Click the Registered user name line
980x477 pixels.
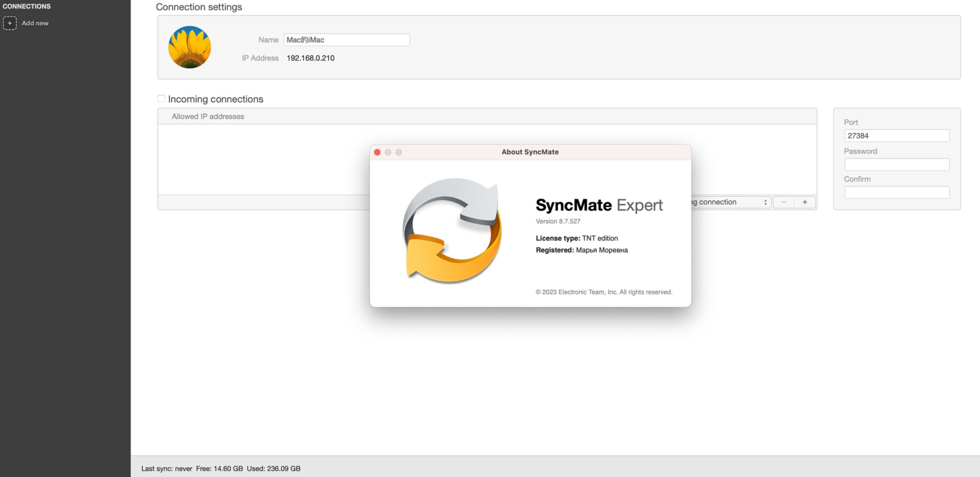click(581, 250)
